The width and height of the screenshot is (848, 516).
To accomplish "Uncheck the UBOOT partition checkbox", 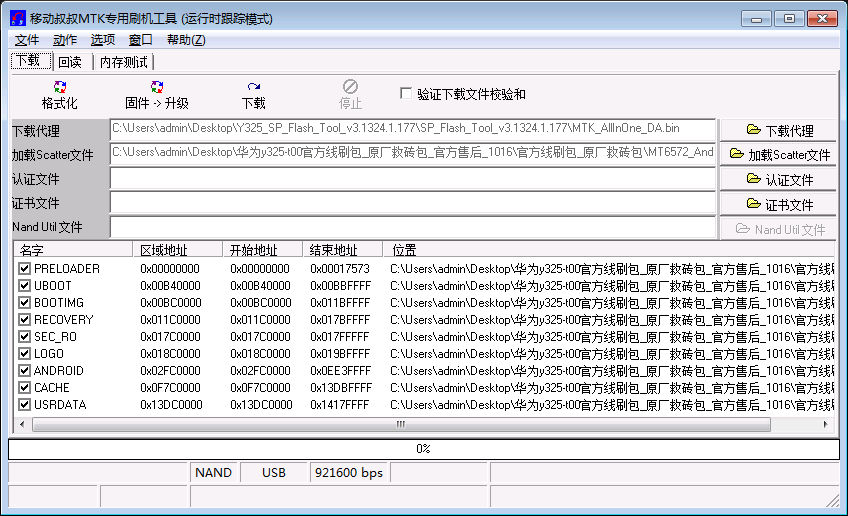I will click(x=24, y=286).
